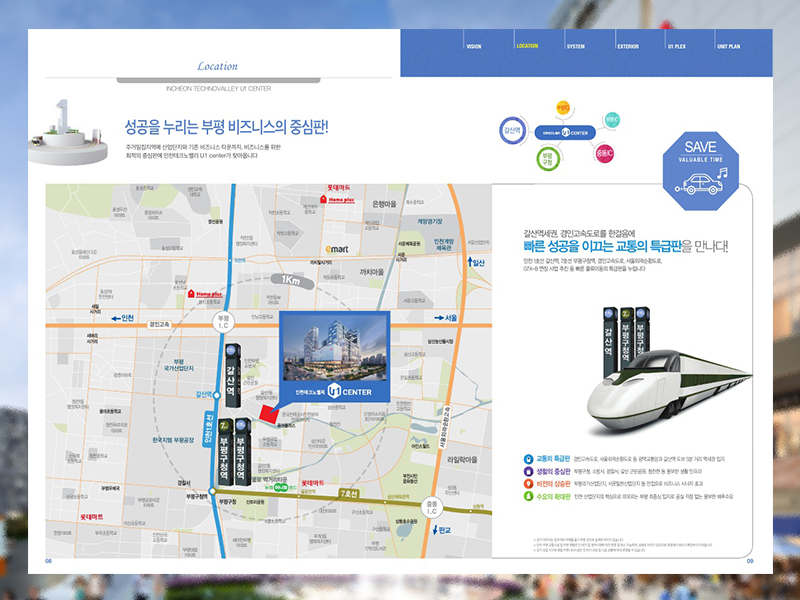The width and height of the screenshot is (800, 600).
Task: Click the blue U1 CENTER pill in the diagram
Action: (x=565, y=133)
